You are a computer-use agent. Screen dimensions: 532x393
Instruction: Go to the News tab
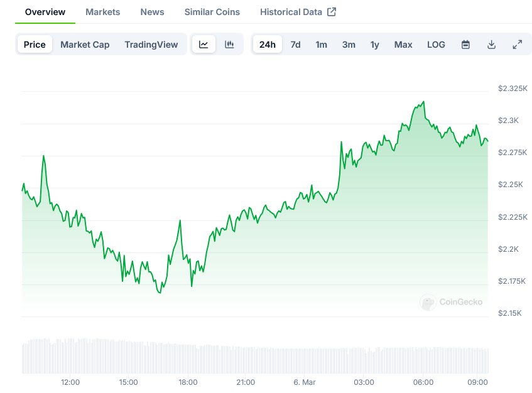(x=152, y=12)
